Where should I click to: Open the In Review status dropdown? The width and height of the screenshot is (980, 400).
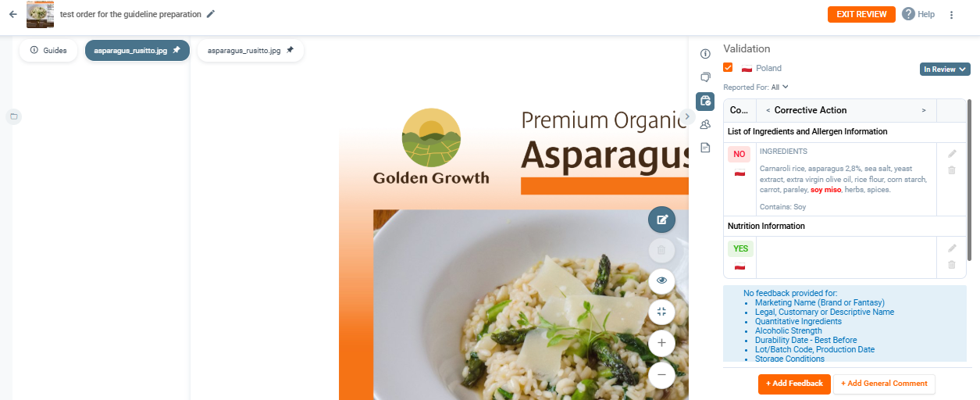click(x=945, y=70)
